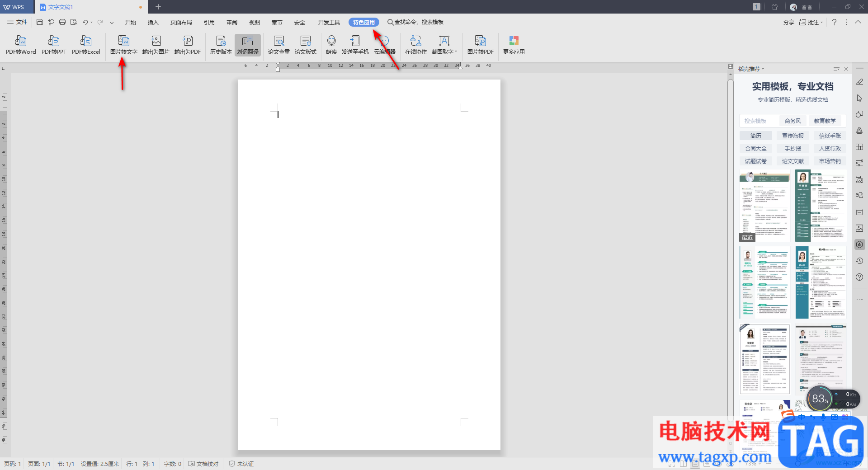The height and width of the screenshot is (470, 868).
Task: Click the skin shirt icon in title bar
Action: (x=775, y=7)
